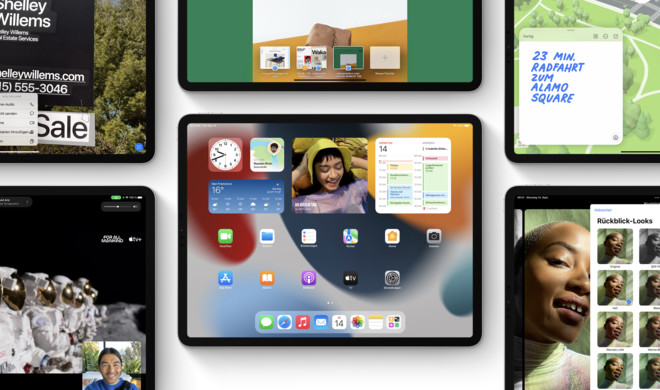The image size is (660, 390).
Task: Open the green window thumbnail in shelf
Action: 348,58
